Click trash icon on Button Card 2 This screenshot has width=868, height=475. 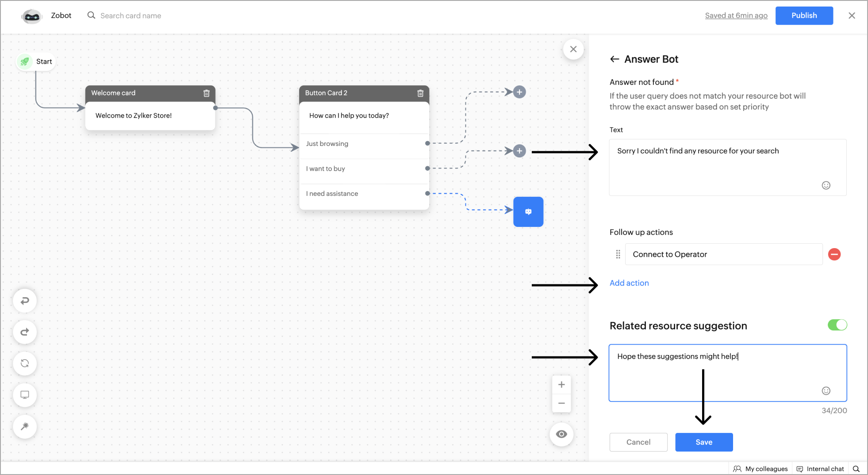tap(420, 93)
